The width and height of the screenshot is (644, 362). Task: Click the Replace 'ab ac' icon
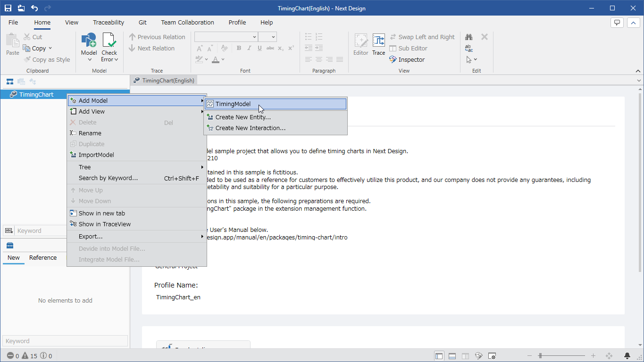pos(469,48)
